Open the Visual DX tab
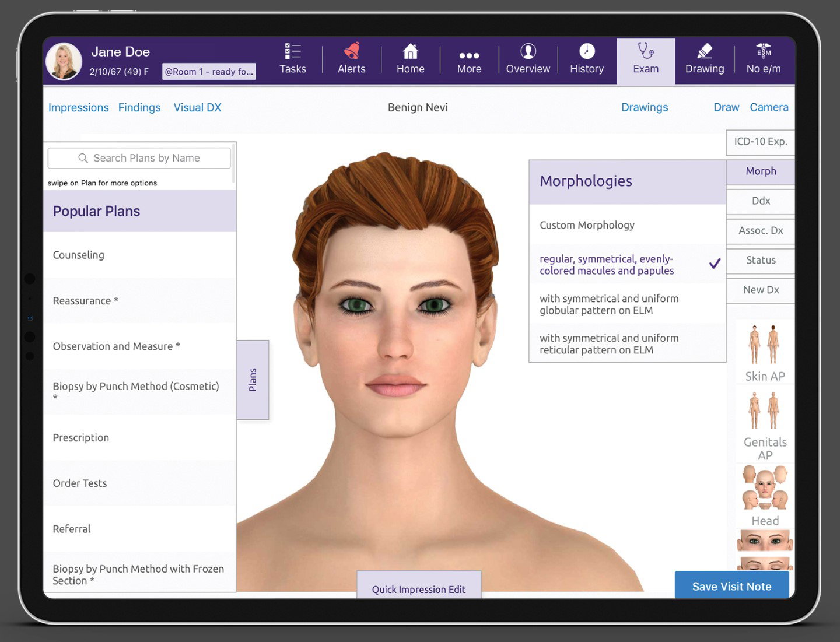This screenshot has width=840, height=642. pos(197,107)
